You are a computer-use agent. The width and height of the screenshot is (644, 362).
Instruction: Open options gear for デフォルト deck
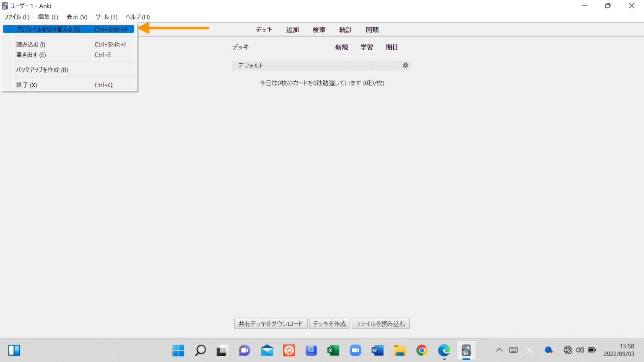coord(405,65)
